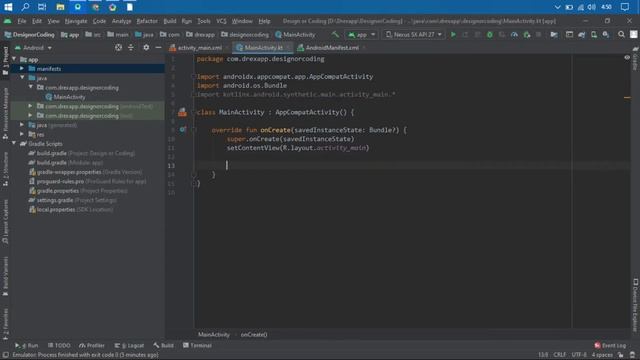640x360 pixels.
Task: Collapse the Gradle Scripts node
Action: [x=14, y=144]
